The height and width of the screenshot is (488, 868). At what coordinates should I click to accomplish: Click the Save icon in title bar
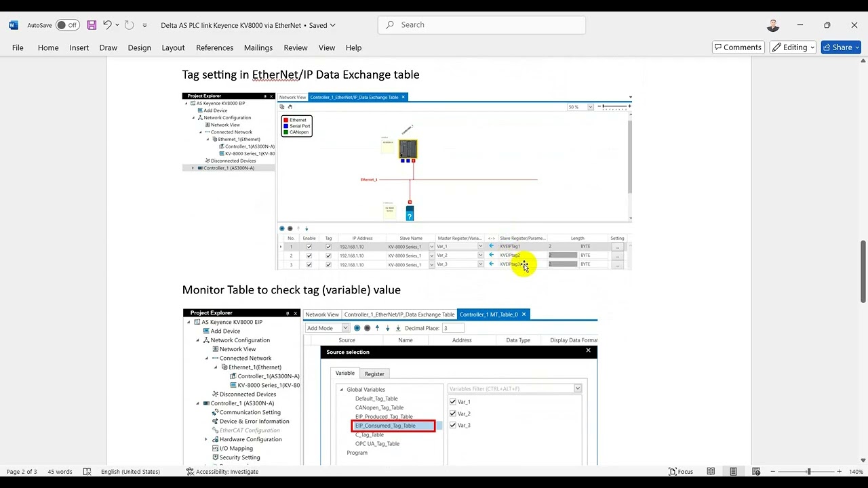(x=92, y=25)
